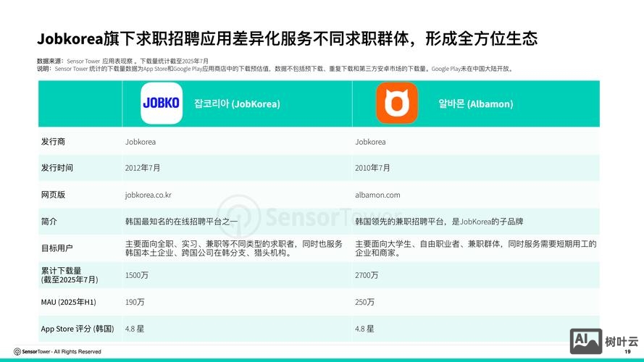This screenshot has height=362, width=644.
Task: Click the 250万 MAU value
Action: pyautogui.click(x=364, y=302)
